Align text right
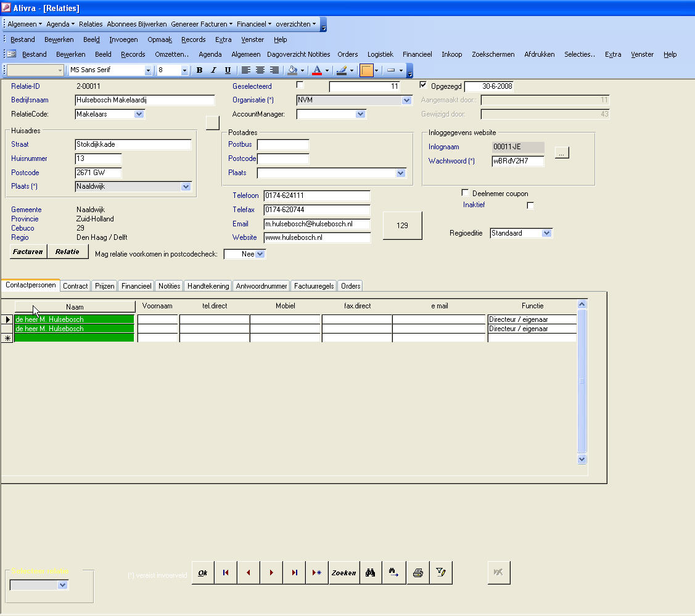 pyautogui.click(x=274, y=70)
